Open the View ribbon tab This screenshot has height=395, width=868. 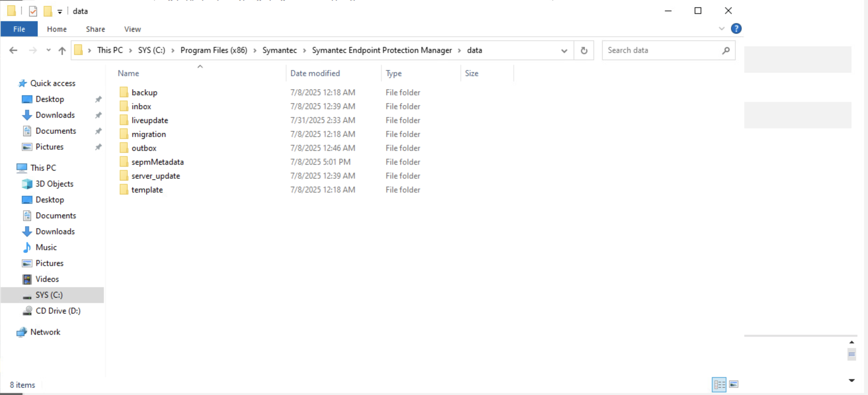132,29
